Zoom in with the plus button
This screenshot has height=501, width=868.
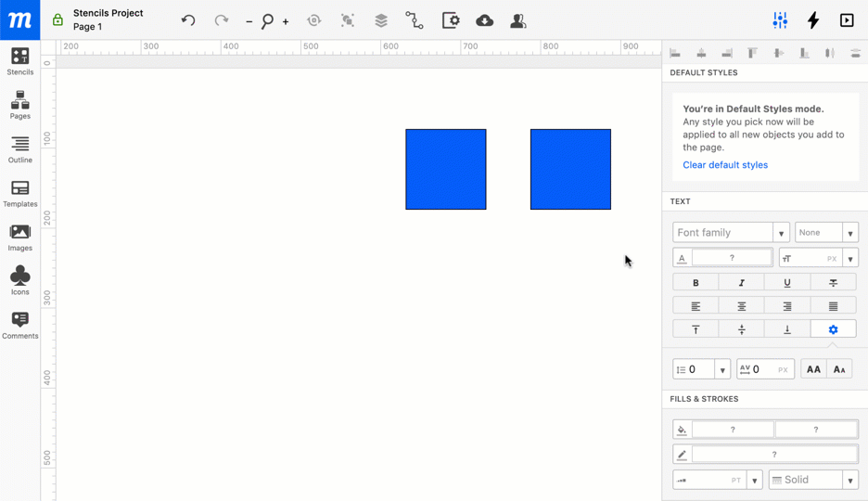[x=286, y=21]
